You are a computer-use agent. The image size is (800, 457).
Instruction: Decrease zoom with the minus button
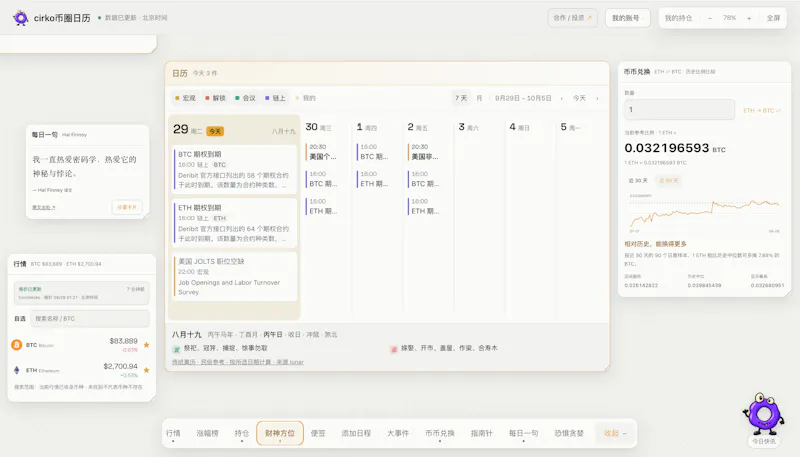point(710,18)
